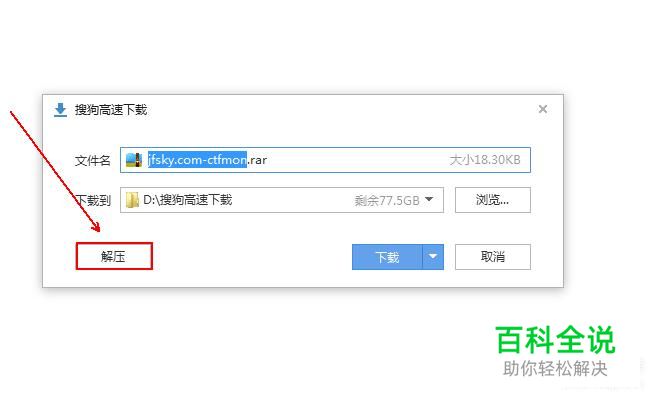Image resolution: width=665 pixels, height=412 pixels.
Task: Select the D:\搜狗高速下载 path text
Action: click(188, 200)
